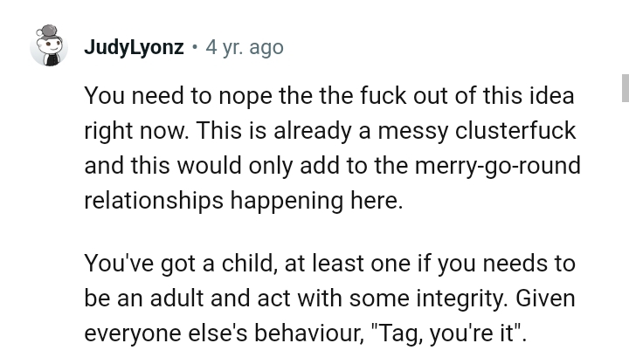Click the word "adult" in second paragraph
The height and width of the screenshot is (364, 629).
180,299
